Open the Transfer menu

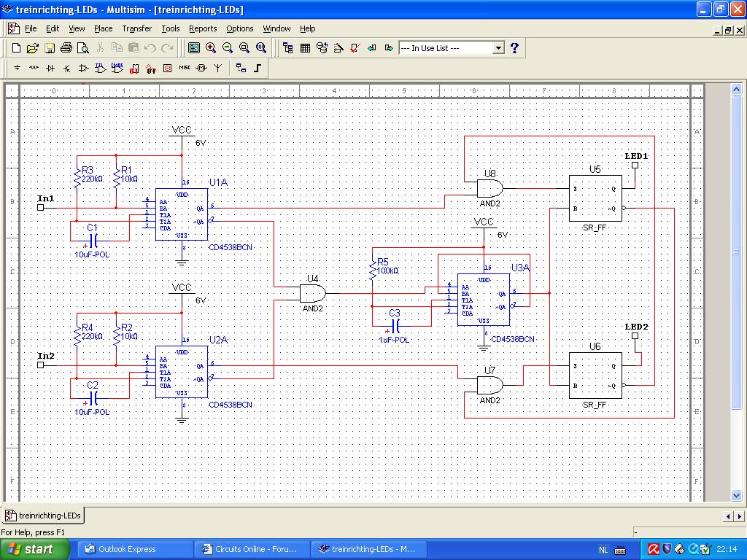coord(136,28)
